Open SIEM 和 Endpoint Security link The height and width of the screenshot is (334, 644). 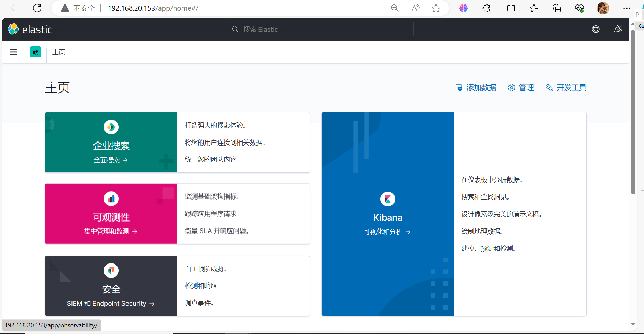[111, 304]
